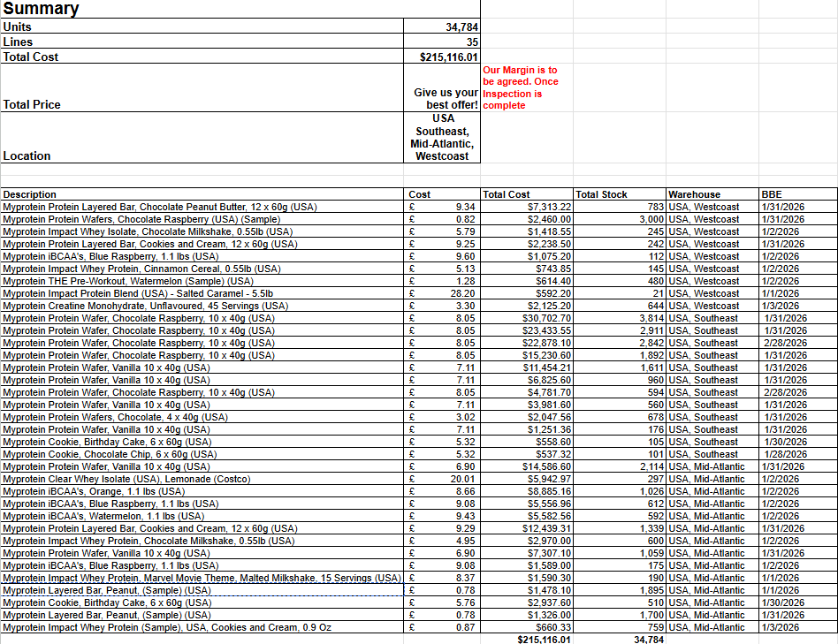Click the Total Price label

click(x=32, y=104)
